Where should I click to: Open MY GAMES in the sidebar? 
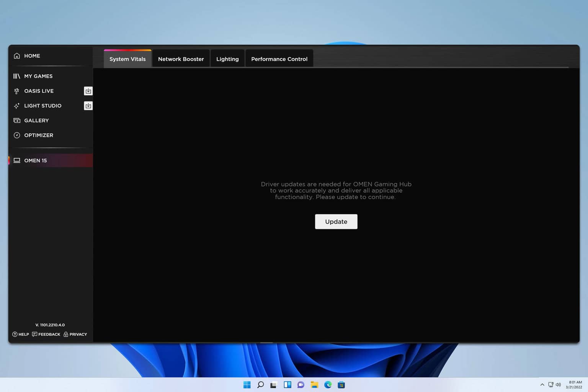[x=38, y=76]
